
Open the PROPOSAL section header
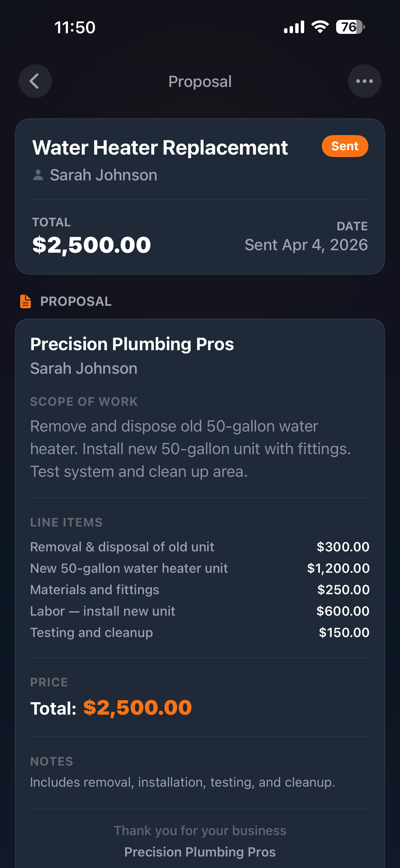pos(76,301)
